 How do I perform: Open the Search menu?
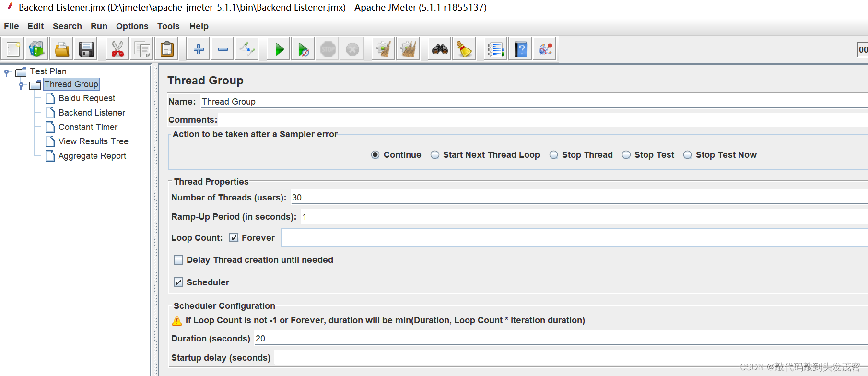[x=67, y=26]
